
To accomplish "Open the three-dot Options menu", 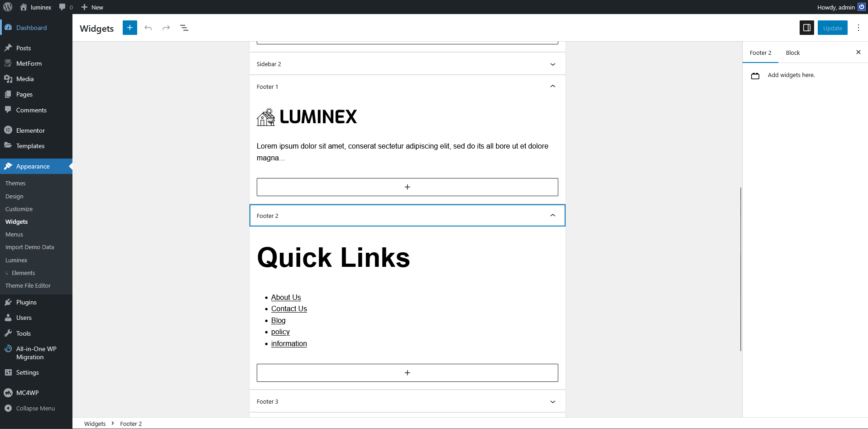I will point(858,28).
